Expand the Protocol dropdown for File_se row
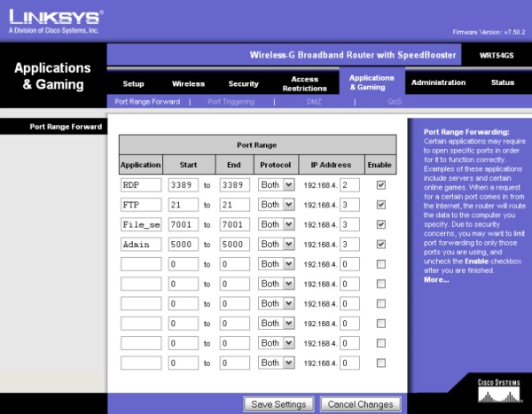Screen dimensions: 532x414 276,224
